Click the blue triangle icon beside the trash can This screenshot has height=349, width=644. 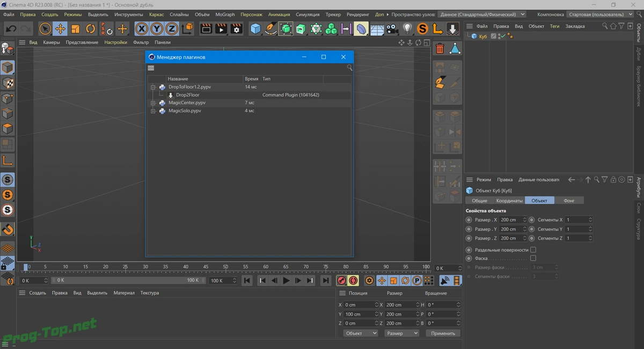coord(455,49)
